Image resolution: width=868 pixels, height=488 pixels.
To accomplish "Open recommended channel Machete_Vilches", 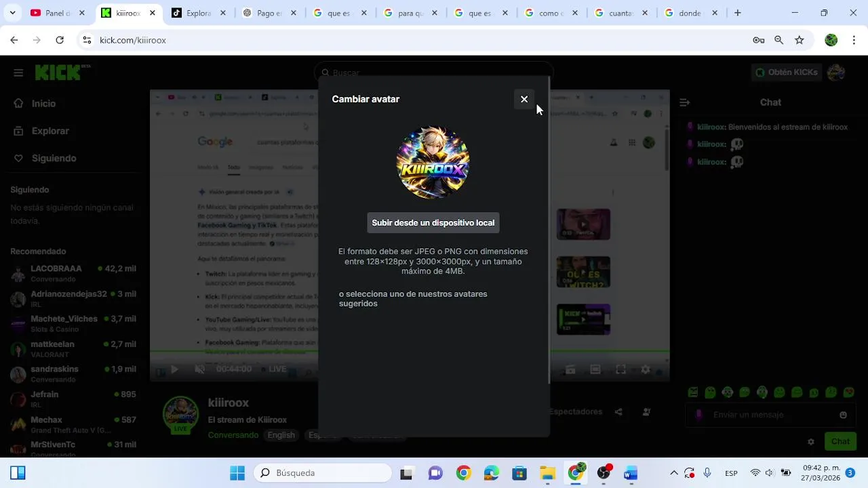I will pos(73,324).
